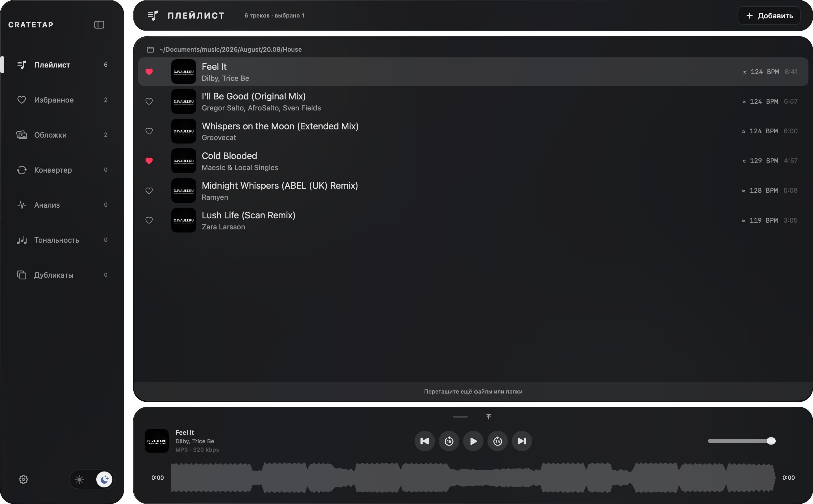
Task: Click the Zara Larsson artist name
Action: click(x=223, y=227)
